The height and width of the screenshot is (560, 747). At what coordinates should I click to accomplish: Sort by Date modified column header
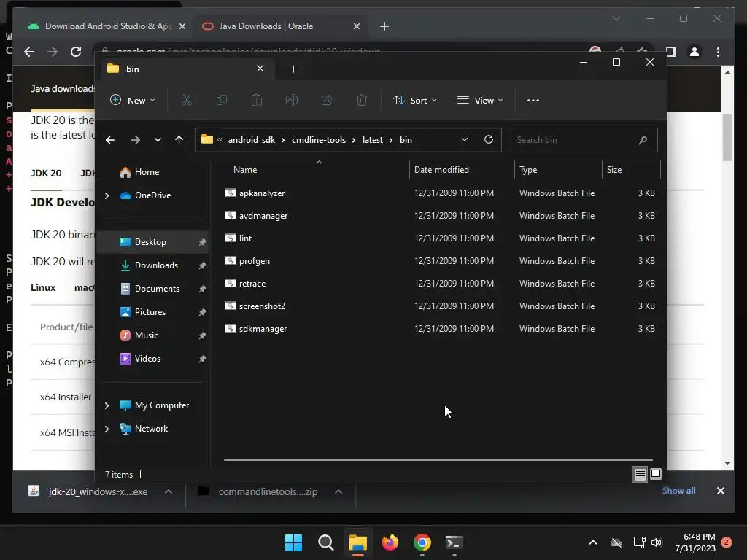coord(462,169)
